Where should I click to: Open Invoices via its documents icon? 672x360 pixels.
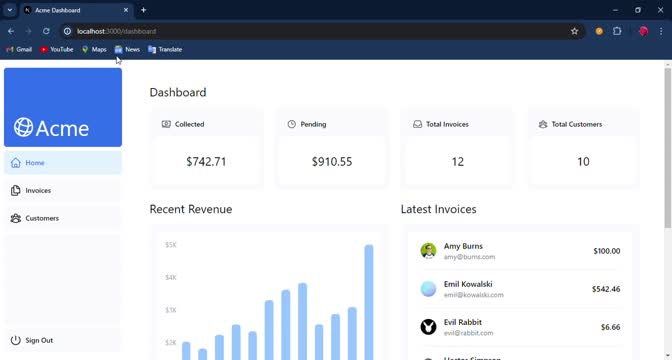(x=15, y=191)
